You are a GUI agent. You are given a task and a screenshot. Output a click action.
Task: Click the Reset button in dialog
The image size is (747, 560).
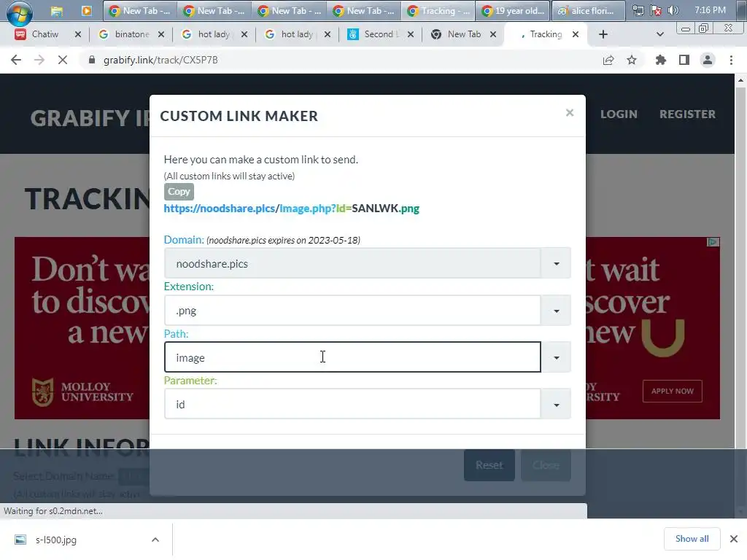pos(489,464)
